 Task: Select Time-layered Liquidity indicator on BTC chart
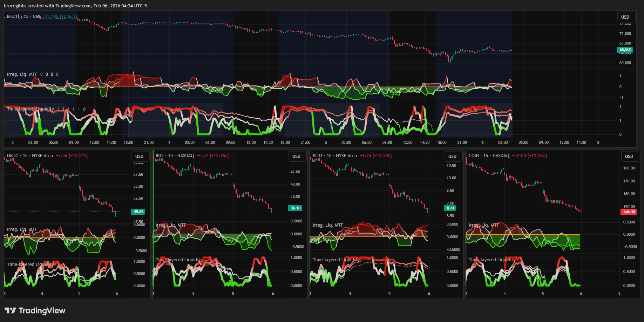pyautogui.click(x=30, y=109)
